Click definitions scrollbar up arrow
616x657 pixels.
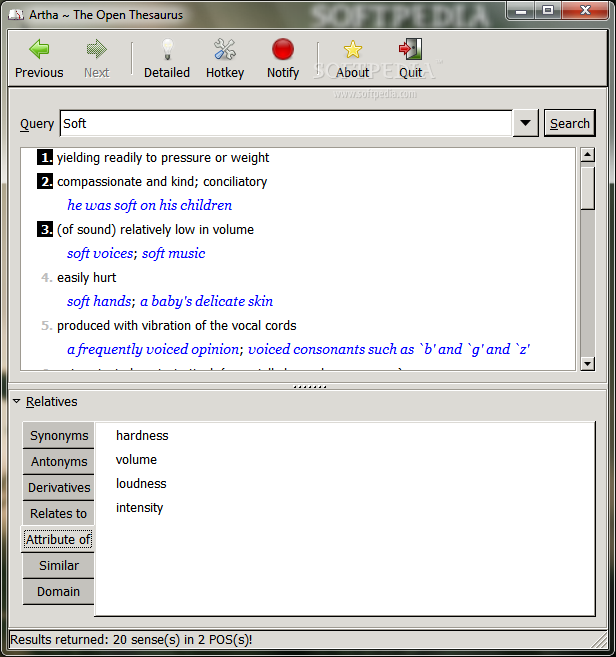click(588, 155)
